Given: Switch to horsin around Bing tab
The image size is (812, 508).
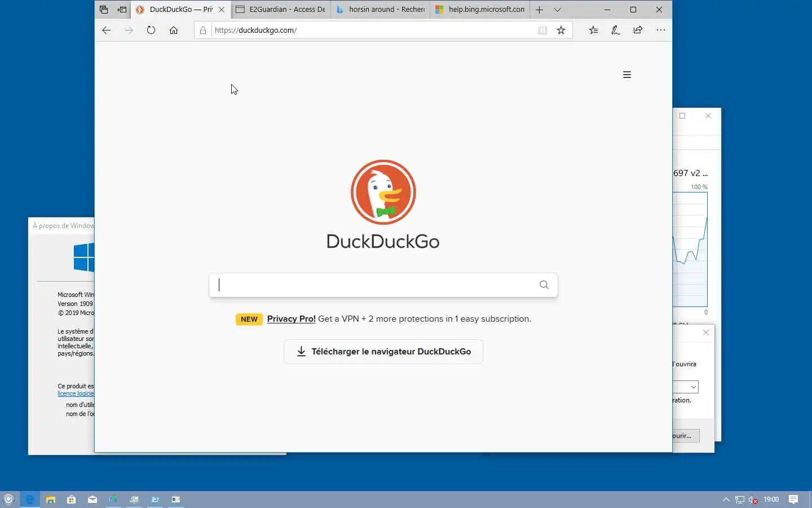Looking at the screenshot, I should coord(380,10).
